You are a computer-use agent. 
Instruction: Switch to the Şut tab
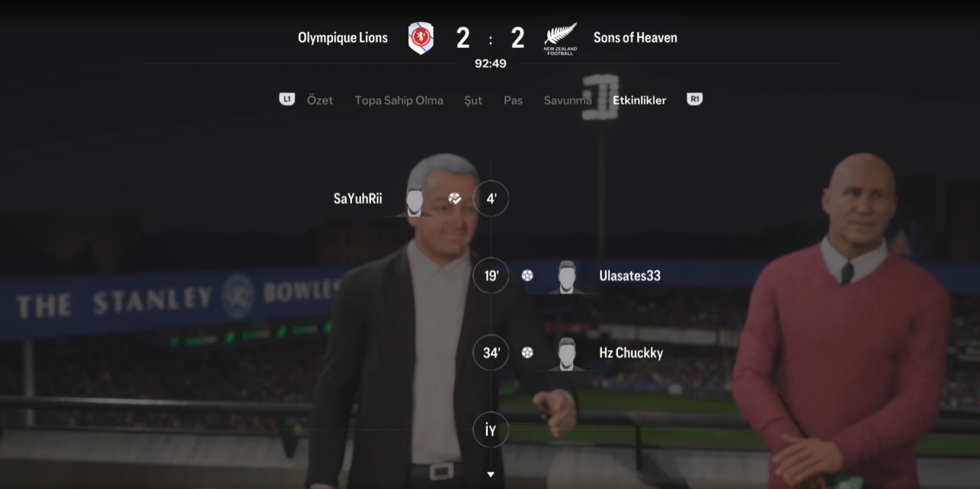pyautogui.click(x=473, y=100)
